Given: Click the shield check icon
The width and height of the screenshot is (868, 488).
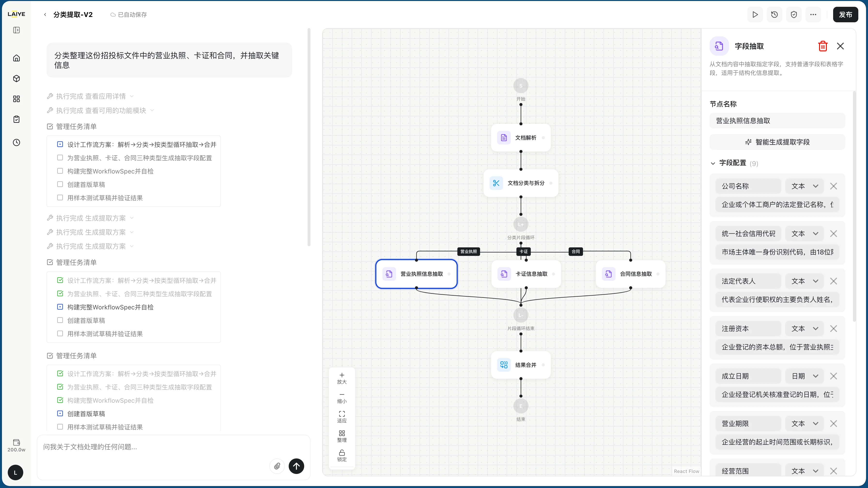Looking at the screenshot, I should pyautogui.click(x=794, y=15).
